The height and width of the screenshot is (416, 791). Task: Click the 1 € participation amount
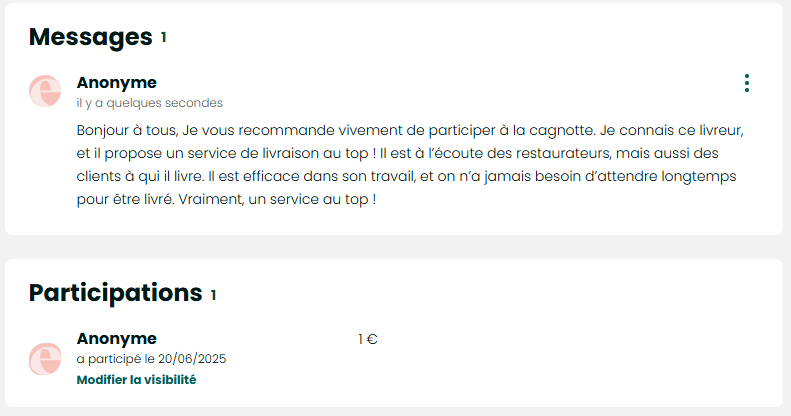[x=367, y=339]
